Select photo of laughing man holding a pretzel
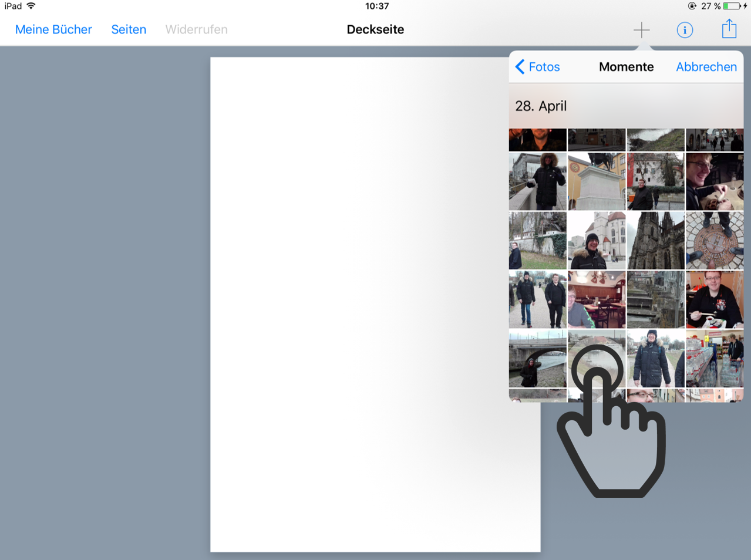This screenshot has height=560, width=751. click(715, 181)
